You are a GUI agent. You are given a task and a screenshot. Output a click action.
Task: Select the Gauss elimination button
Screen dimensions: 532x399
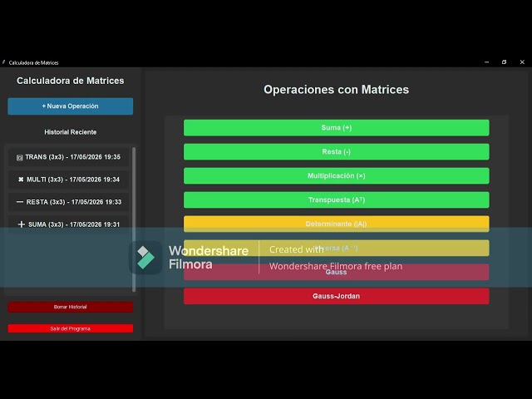[x=336, y=272]
